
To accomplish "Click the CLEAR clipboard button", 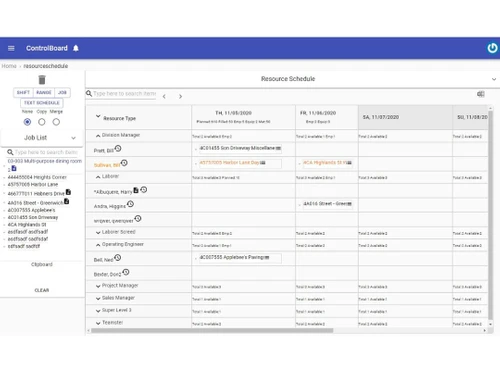I will [42, 290].
